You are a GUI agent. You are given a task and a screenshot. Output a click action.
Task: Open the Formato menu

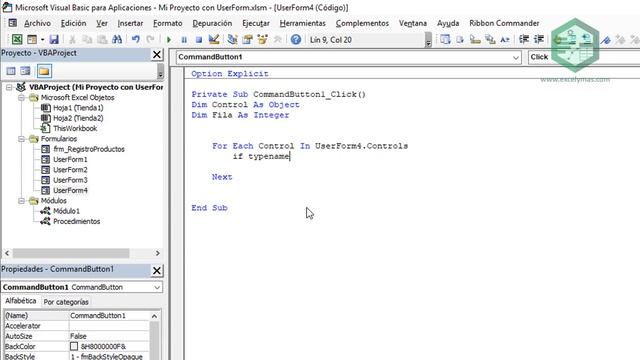[168, 23]
